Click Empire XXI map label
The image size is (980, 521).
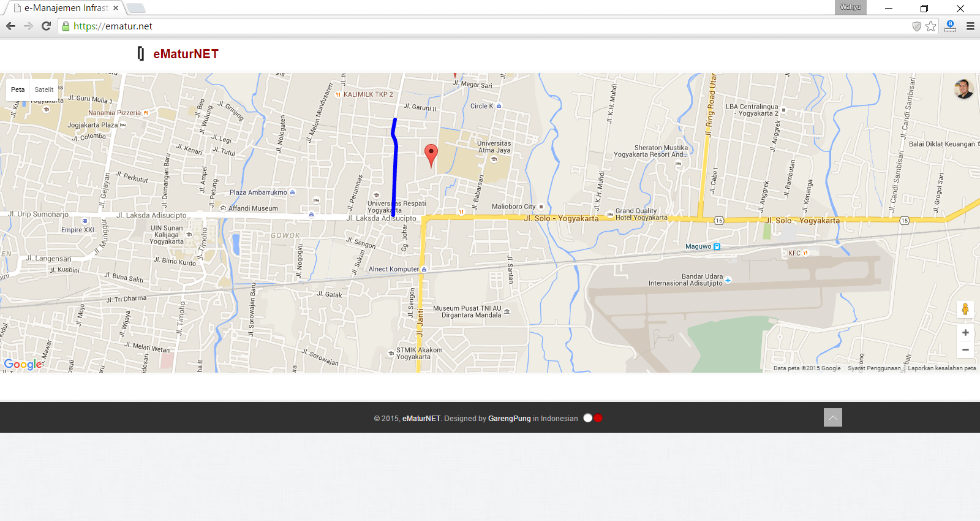pos(78,230)
